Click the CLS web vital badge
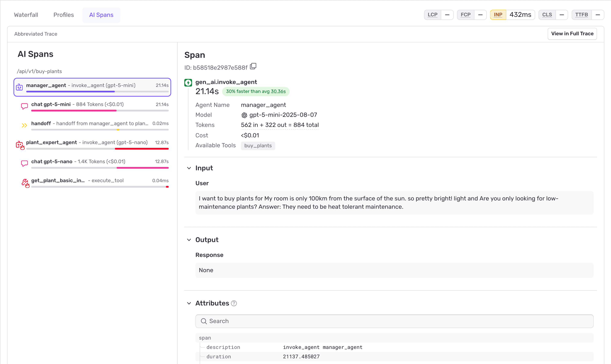The image size is (611, 364). click(553, 15)
